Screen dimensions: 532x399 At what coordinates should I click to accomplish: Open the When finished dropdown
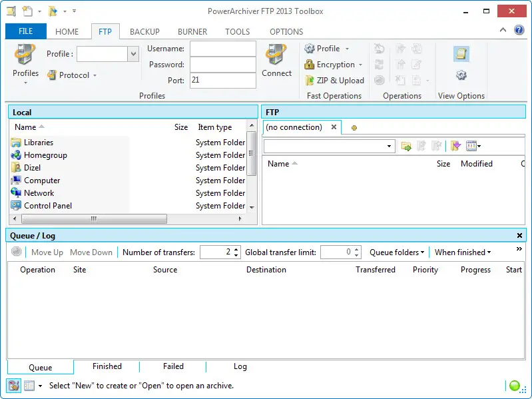pos(463,252)
